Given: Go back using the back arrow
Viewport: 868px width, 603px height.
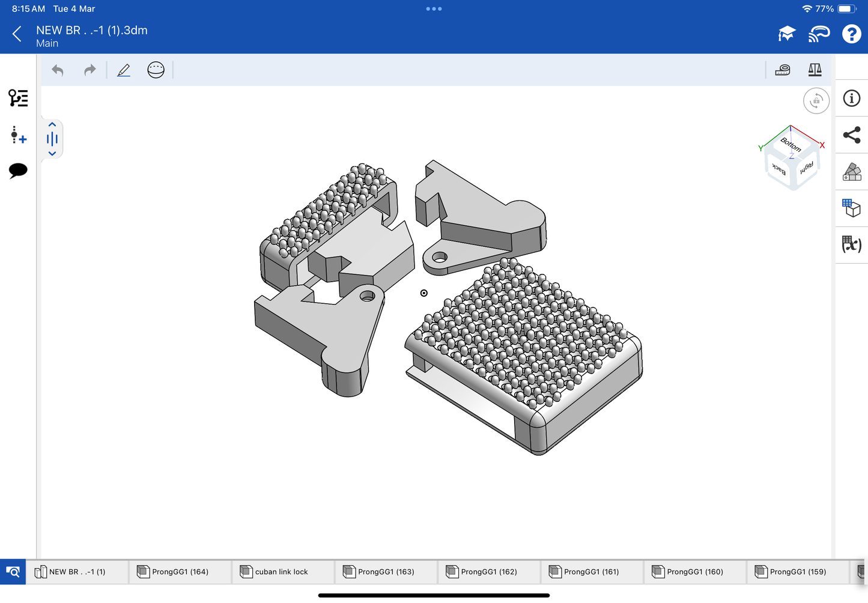Looking at the screenshot, I should click(17, 34).
